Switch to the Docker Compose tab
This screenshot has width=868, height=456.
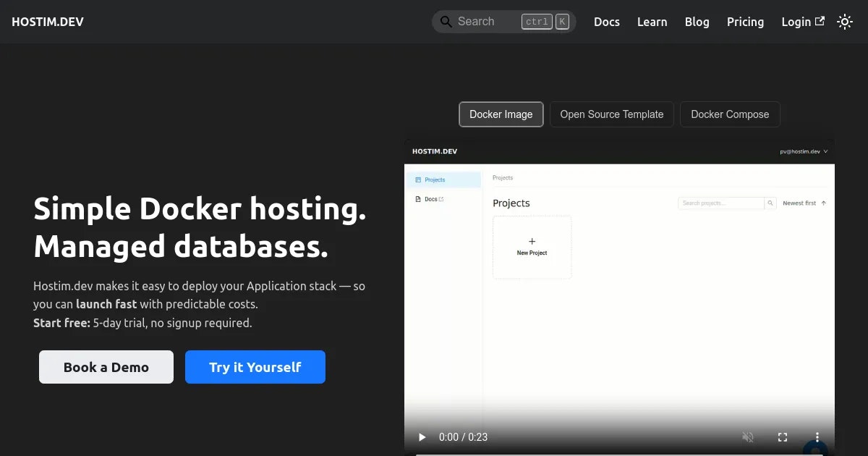730,114
